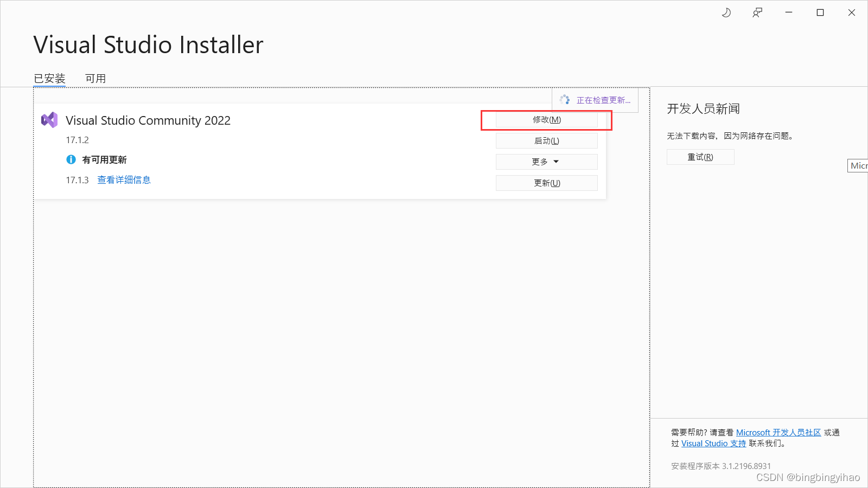Image resolution: width=868 pixels, height=488 pixels.
Task: Click the 有可用更新 label
Action: [105, 160]
